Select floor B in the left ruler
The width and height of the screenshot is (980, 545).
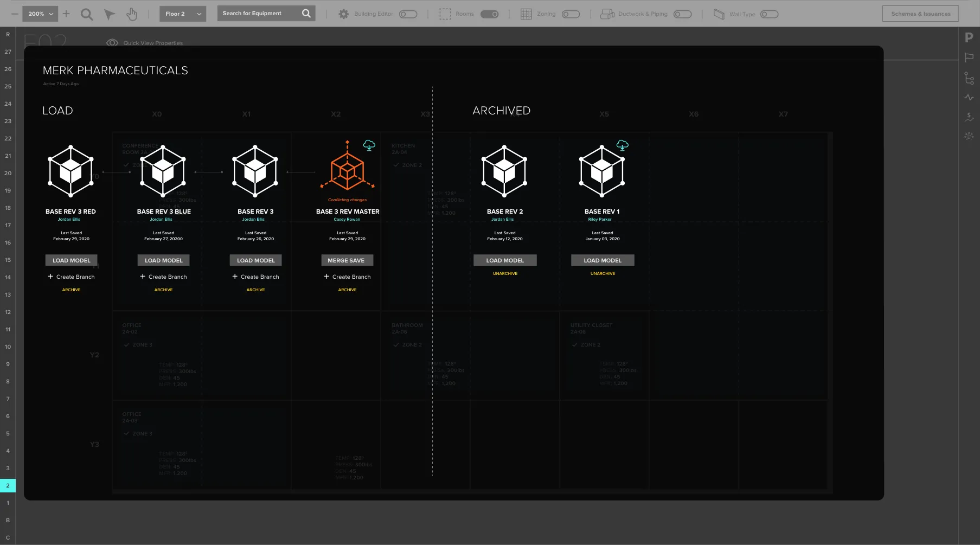pyautogui.click(x=8, y=520)
